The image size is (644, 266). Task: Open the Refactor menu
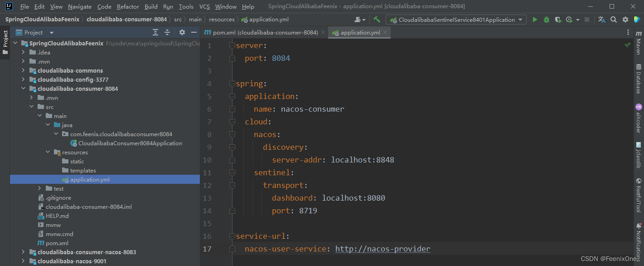click(x=128, y=6)
